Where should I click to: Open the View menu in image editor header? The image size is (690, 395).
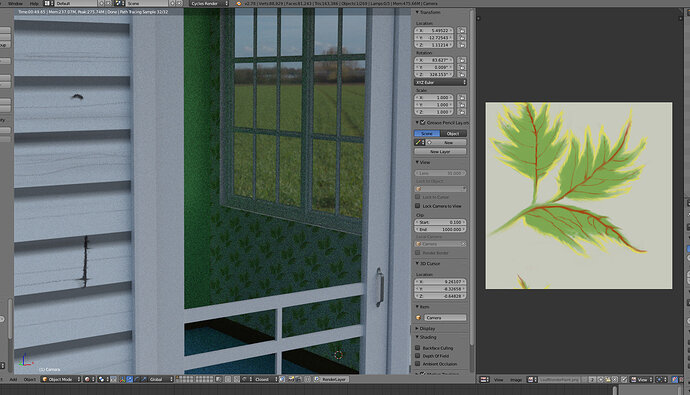498,379
